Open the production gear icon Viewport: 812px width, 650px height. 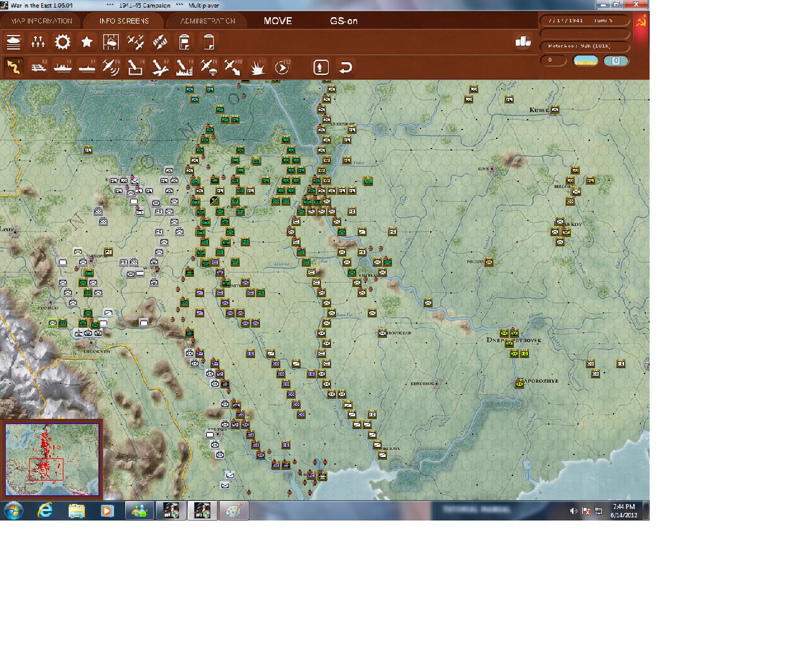[62, 43]
